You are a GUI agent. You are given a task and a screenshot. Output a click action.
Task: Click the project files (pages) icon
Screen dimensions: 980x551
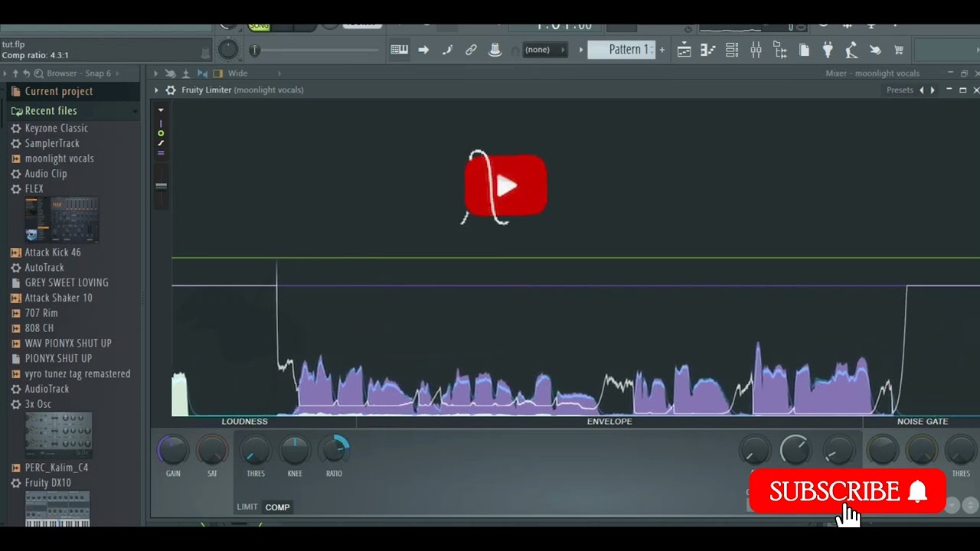pos(804,50)
